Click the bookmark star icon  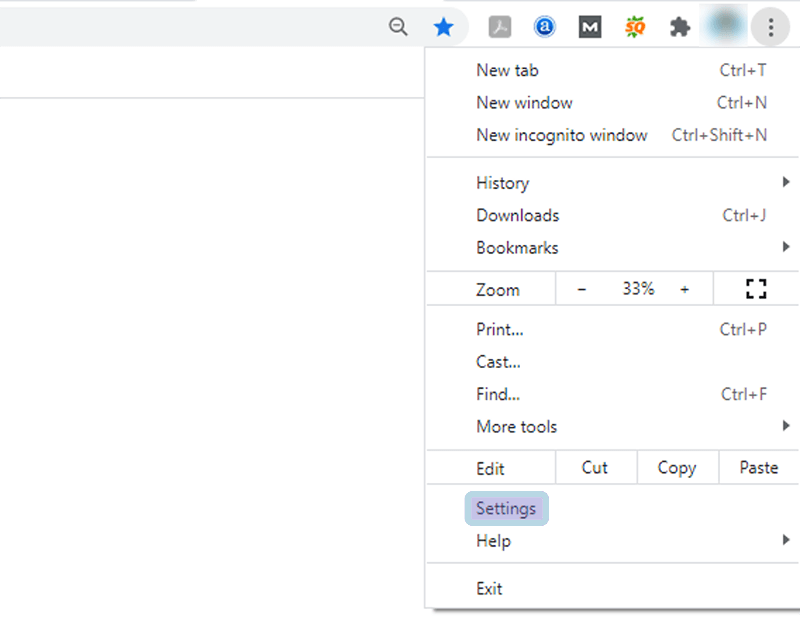click(x=444, y=27)
